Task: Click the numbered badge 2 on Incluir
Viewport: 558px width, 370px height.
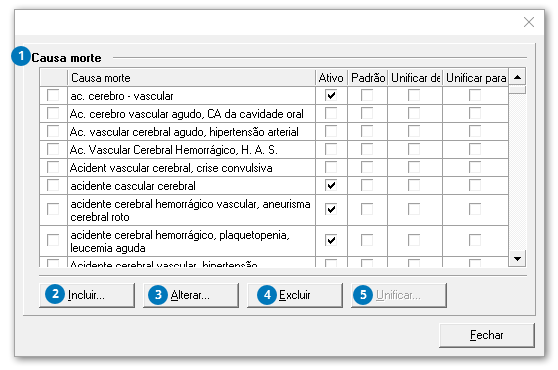Action: (55, 294)
